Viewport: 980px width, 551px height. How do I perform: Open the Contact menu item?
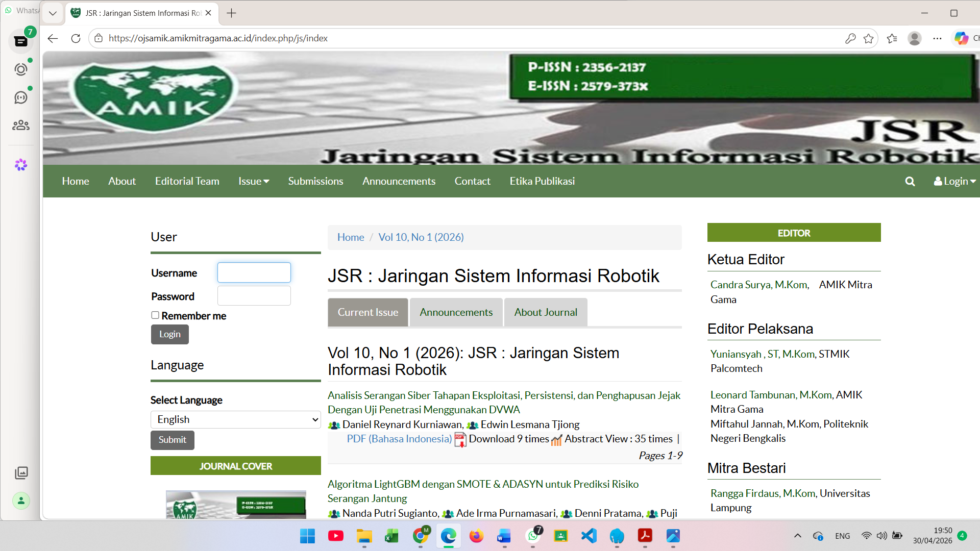tap(473, 181)
